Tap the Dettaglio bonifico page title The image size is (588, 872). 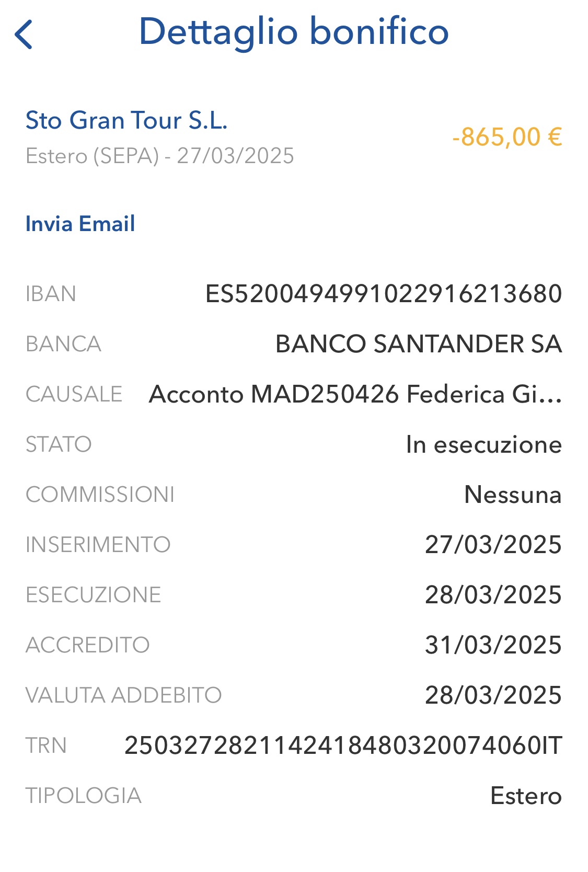294,32
